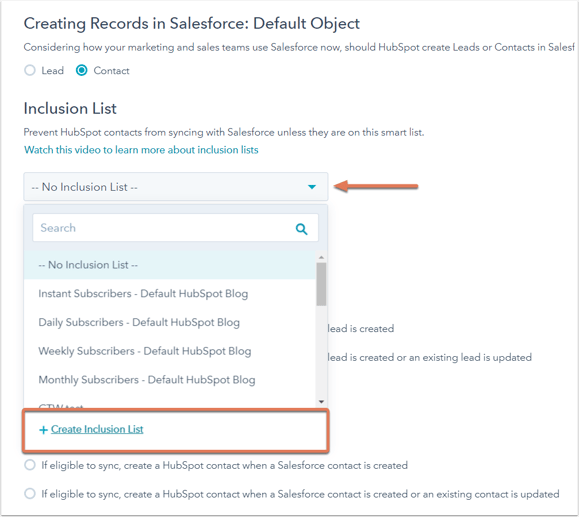
Task: Choose Daily Subscribers - Default HubSpot Blog
Action: pyautogui.click(x=169, y=322)
